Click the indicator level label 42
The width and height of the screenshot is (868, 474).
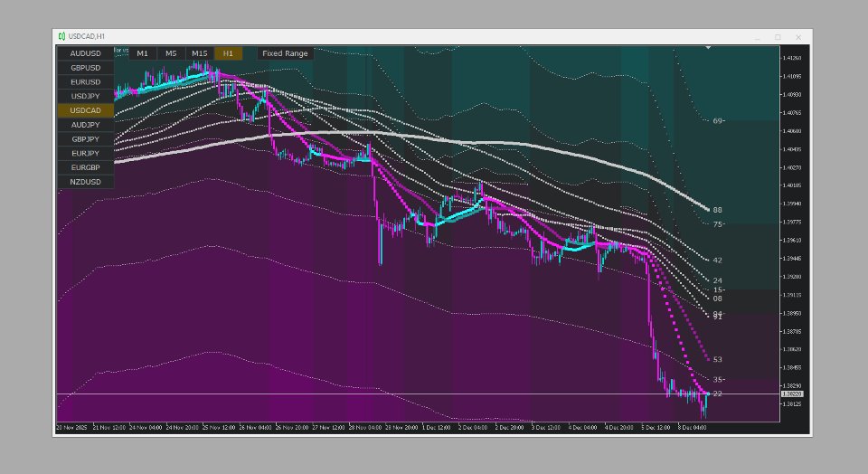[717, 261]
